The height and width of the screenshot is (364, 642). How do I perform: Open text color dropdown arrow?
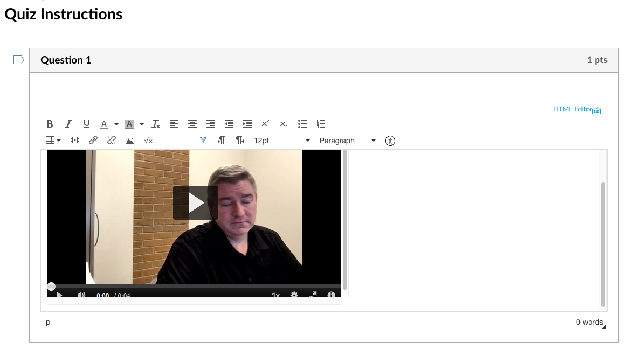tap(116, 124)
